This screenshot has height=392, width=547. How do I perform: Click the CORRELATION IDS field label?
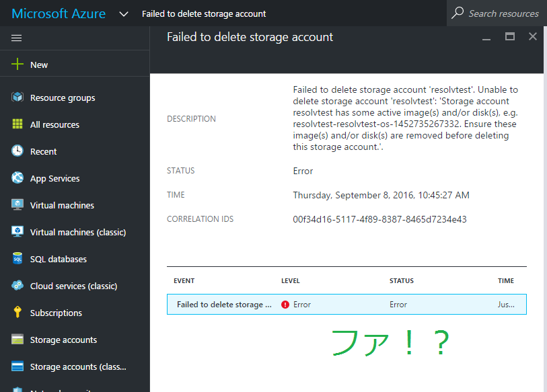200,219
